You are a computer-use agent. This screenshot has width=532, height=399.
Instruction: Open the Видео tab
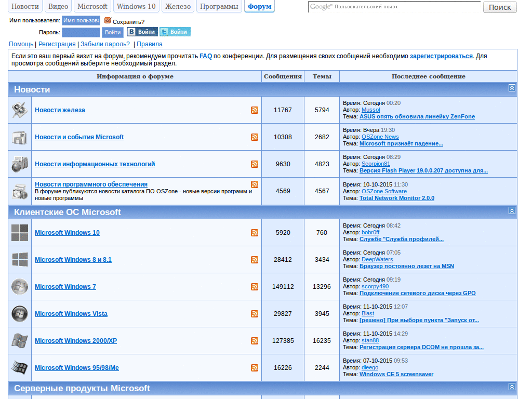(58, 6)
